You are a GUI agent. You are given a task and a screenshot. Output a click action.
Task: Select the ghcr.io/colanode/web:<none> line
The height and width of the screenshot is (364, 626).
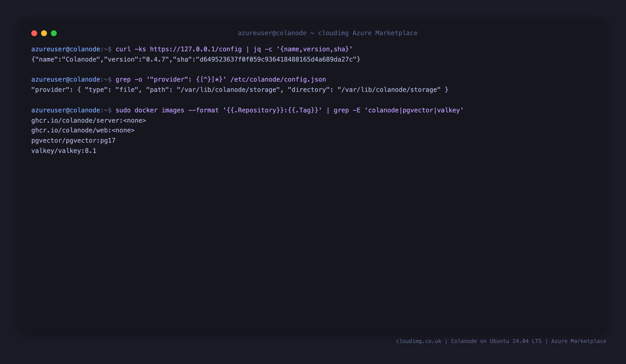pos(83,130)
